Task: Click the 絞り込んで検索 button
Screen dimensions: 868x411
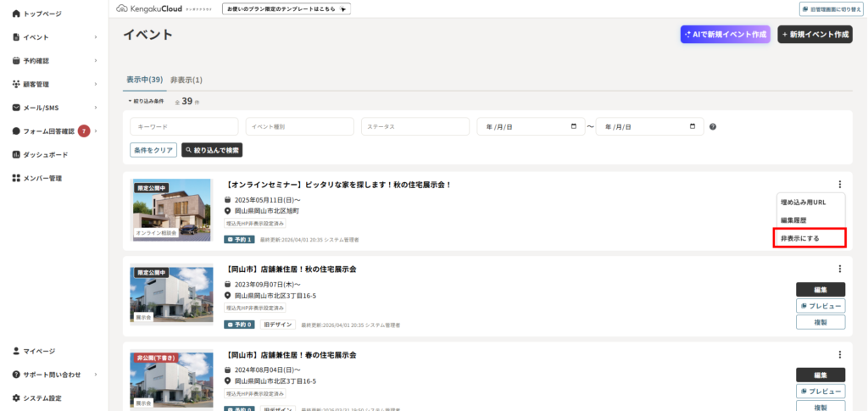Action: 212,150
